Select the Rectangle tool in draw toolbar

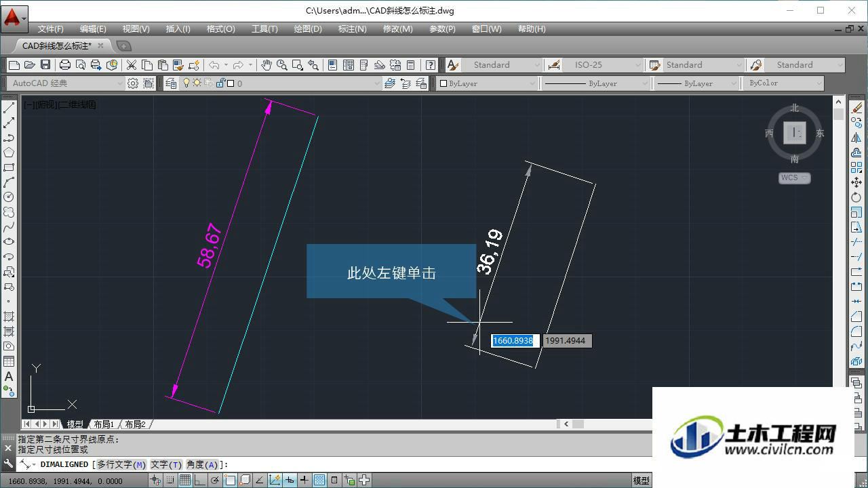(9, 167)
